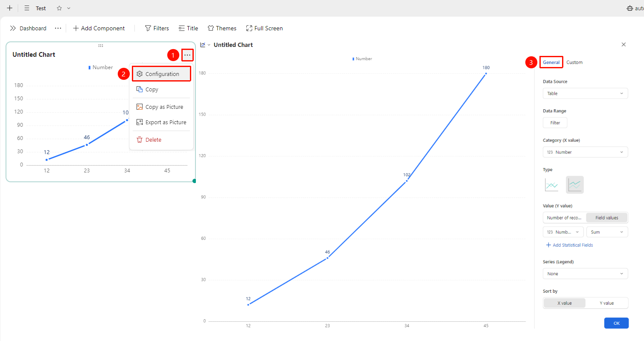Open Filters in the dashboard toolbar
Screen dimensions: 644x341
tap(157, 28)
